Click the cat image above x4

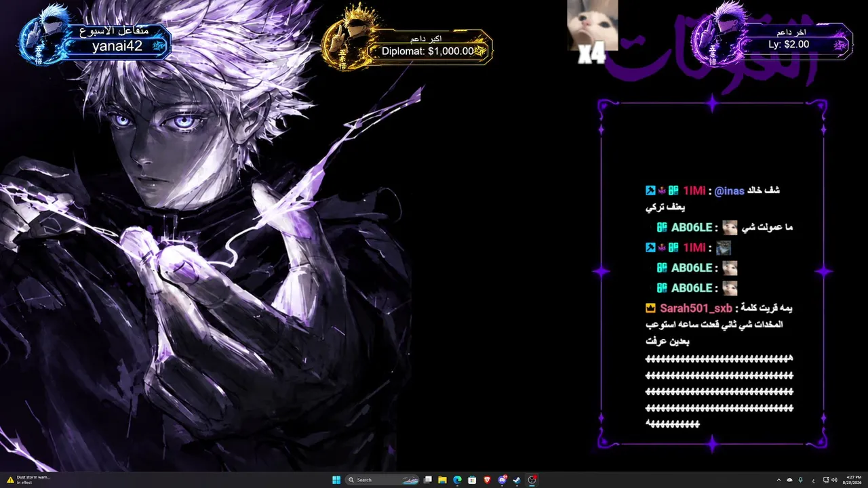tap(592, 25)
